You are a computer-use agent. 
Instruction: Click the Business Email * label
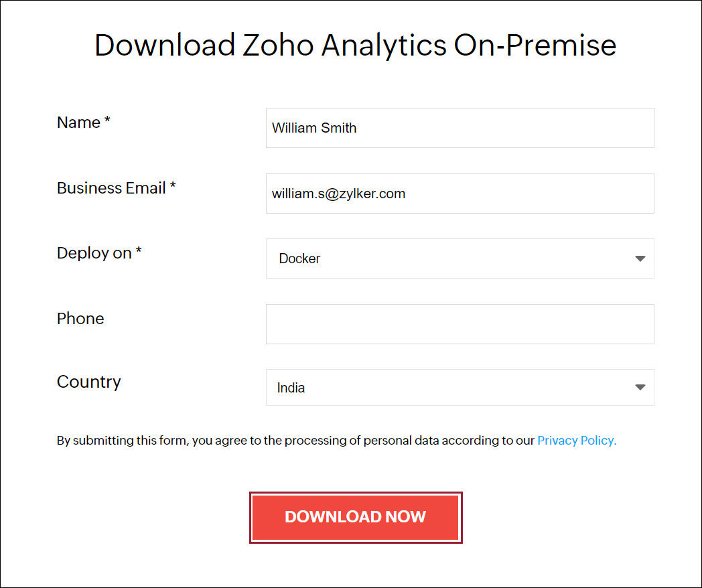coord(116,188)
